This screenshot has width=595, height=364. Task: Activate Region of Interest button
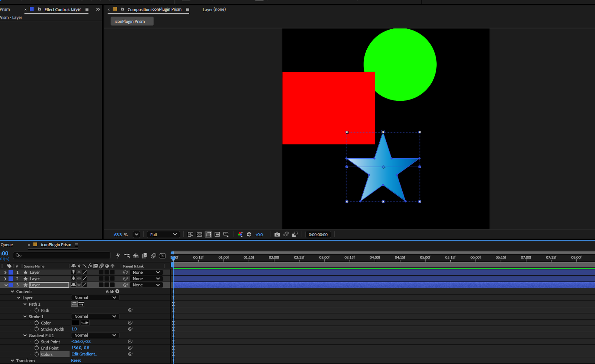(x=217, y=234)
